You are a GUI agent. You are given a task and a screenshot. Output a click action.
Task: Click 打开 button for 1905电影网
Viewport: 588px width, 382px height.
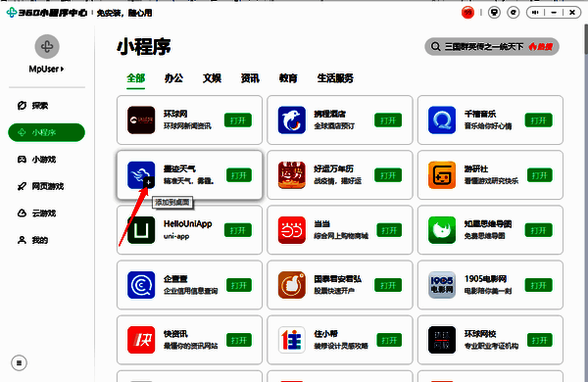click(538, 285)
